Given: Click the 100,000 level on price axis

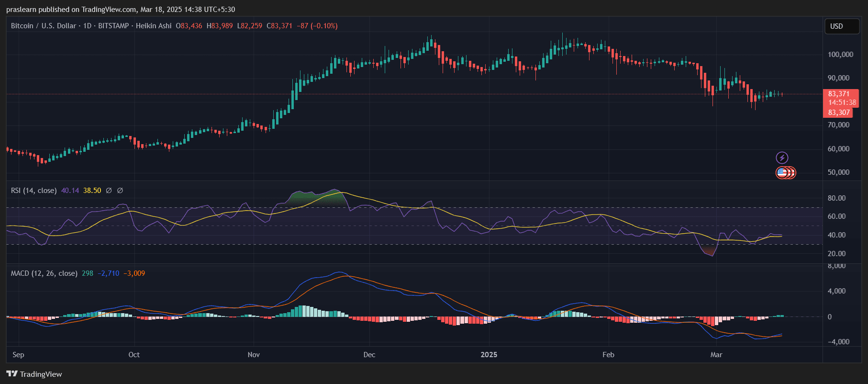Looking at the screenshot, I should click(840, 55).
